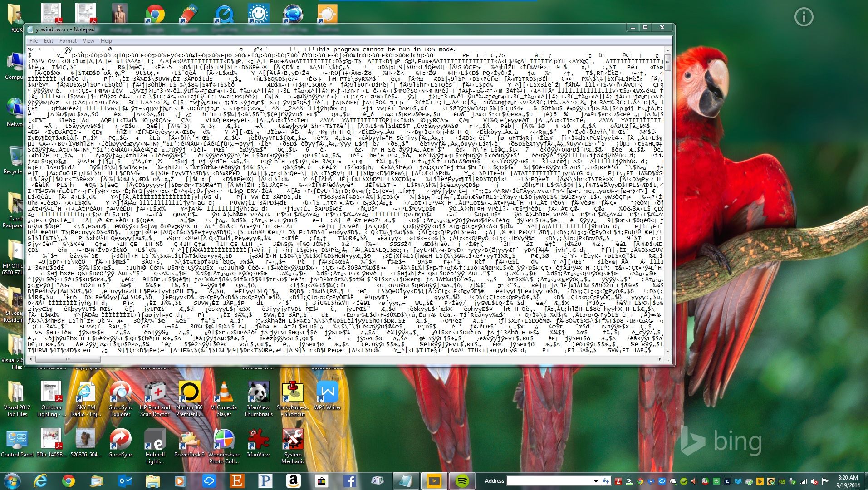Image resolution: width=868 pixels, height=490 pixels.
Task: Open the File menu in Notepad
Action: click(34, 41)
